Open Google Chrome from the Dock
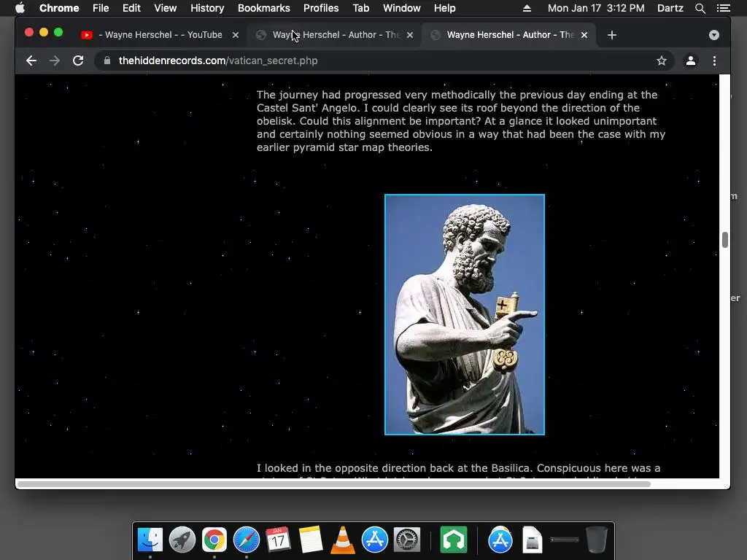 (x=214, y=540)
